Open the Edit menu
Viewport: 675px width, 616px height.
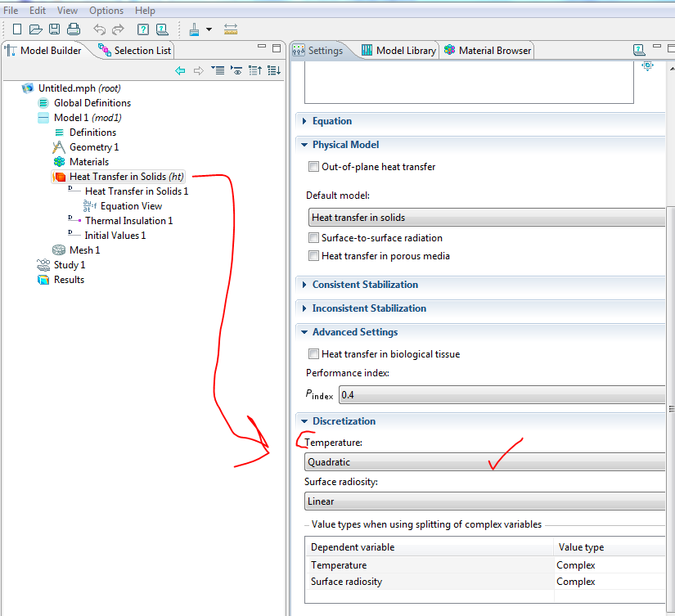click(38, 11)
